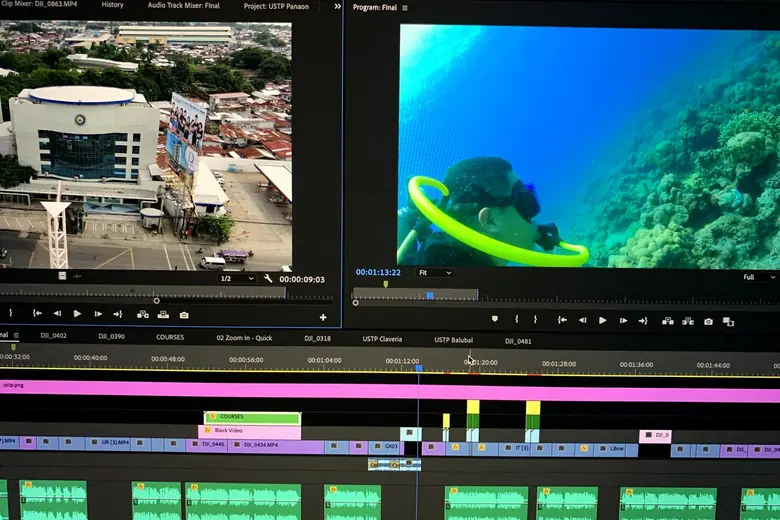Screen dimensions: 780x520
Task: Open Program monitor Full playback resolution dropdown
Action: tap(759, 277)
